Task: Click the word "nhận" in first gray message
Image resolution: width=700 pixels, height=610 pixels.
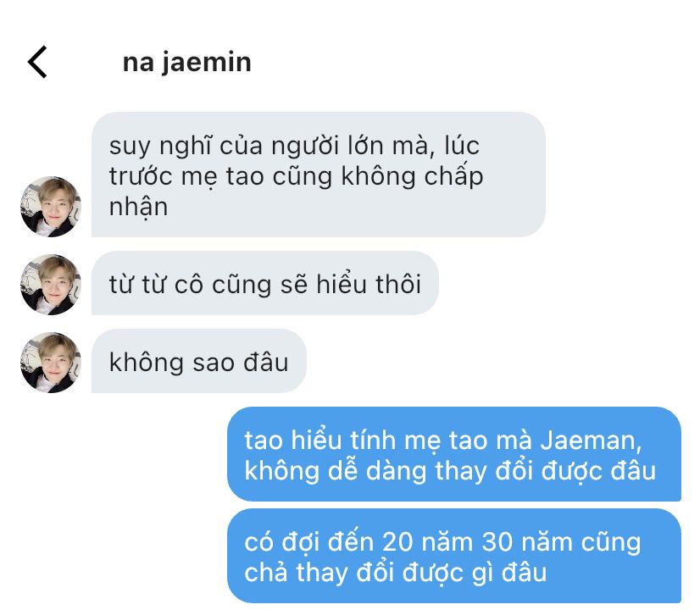Action: point(138,208)
